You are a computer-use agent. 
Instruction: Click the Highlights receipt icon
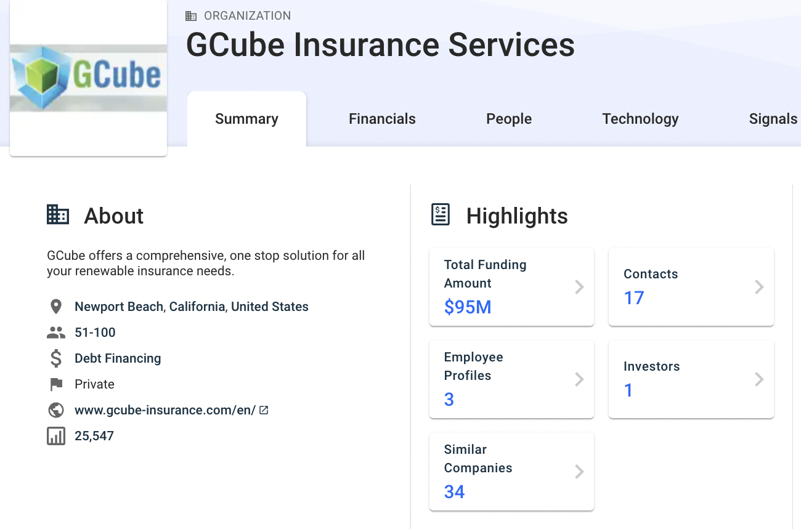441,215
